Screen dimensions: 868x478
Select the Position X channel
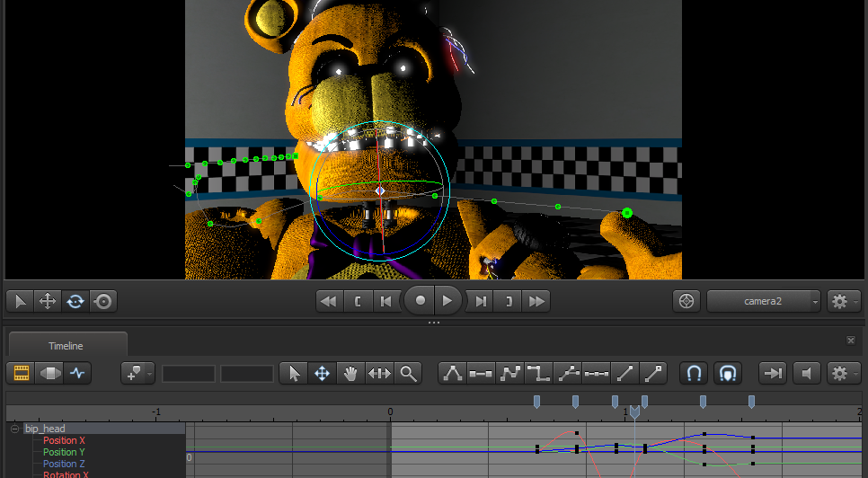64,440
